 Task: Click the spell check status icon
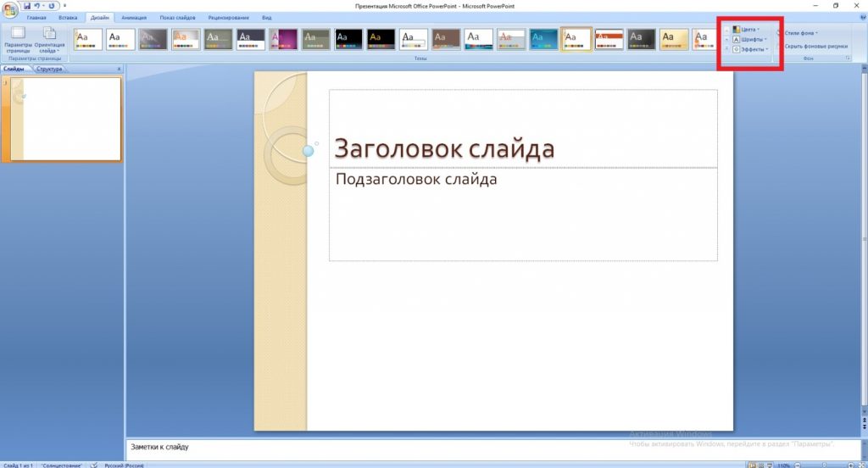point(94,465)
